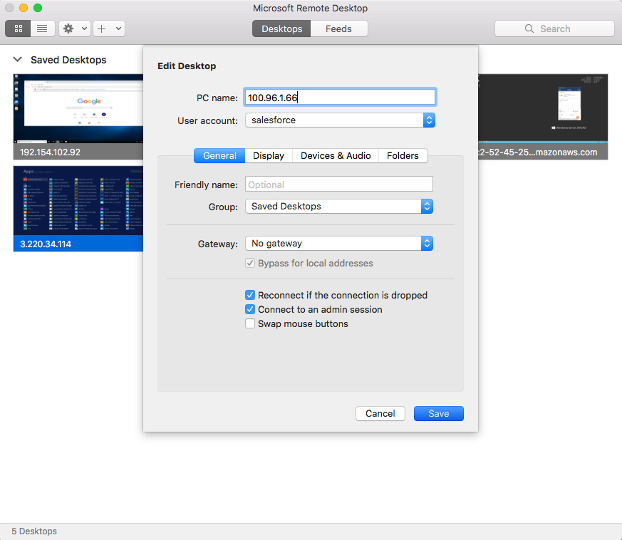Open the Group dropdown
622x540 pixels.
[426, 206]
